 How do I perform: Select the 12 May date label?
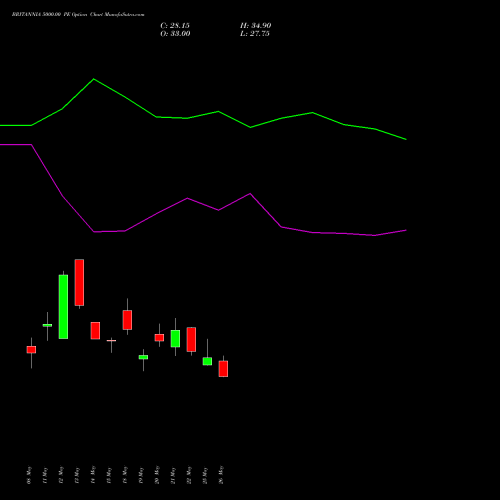pyautogui.click(x=61, y=475)
